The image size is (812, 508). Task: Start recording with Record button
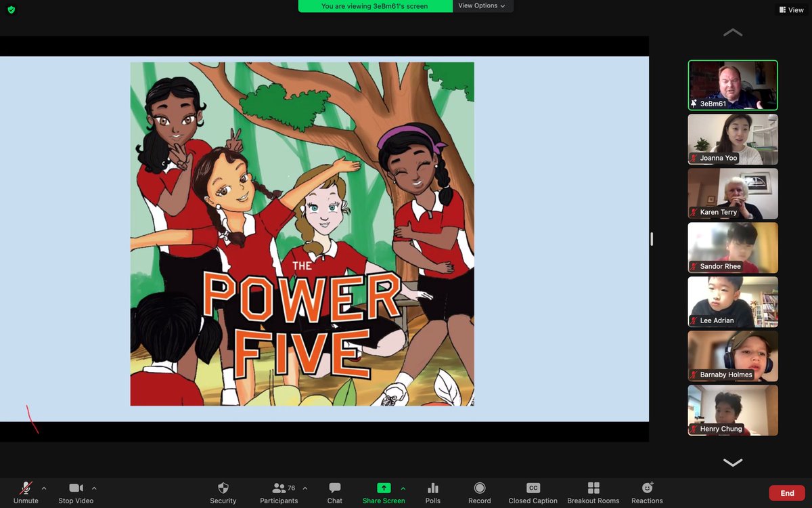point(480,492)
